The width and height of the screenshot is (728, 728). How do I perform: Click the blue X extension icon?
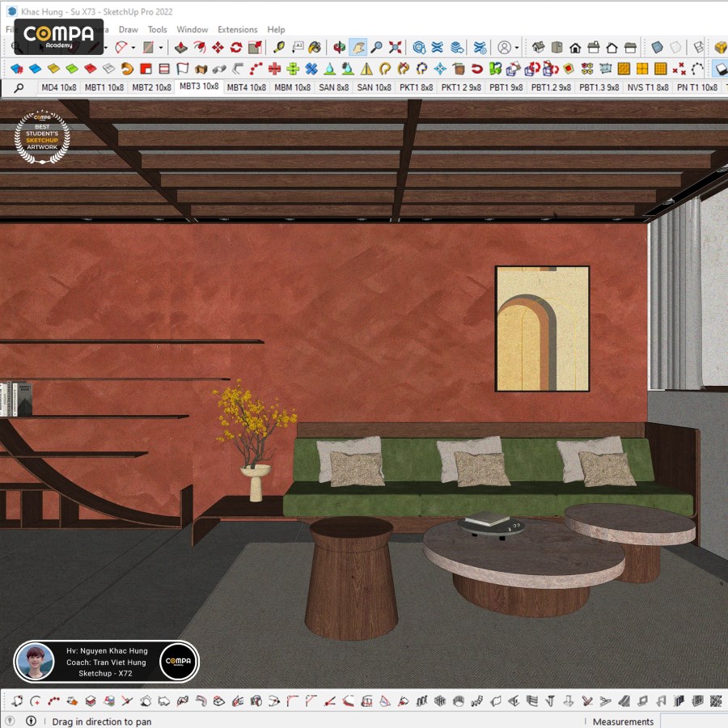point(311,70)
